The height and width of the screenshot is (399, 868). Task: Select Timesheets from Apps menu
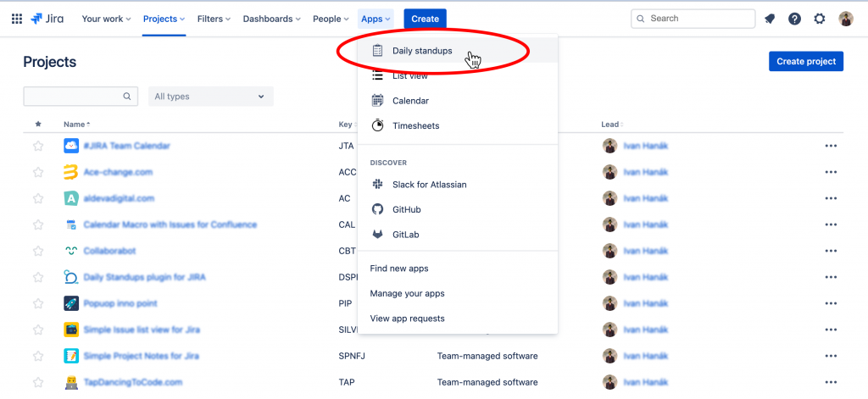click(x=457, y=125)
